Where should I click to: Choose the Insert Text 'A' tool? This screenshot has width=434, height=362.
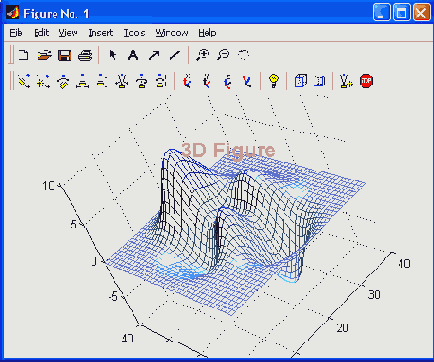(133, 55)
